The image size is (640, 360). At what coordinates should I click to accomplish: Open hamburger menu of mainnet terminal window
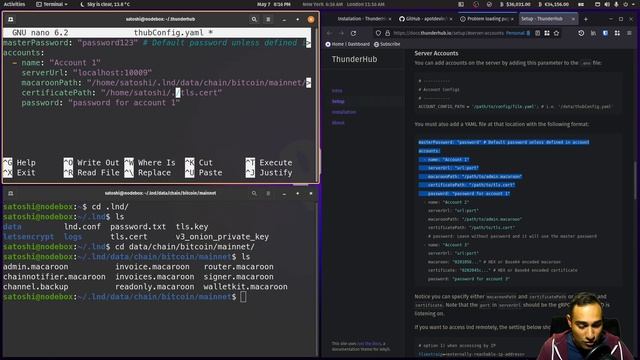[x=268, y=193]
